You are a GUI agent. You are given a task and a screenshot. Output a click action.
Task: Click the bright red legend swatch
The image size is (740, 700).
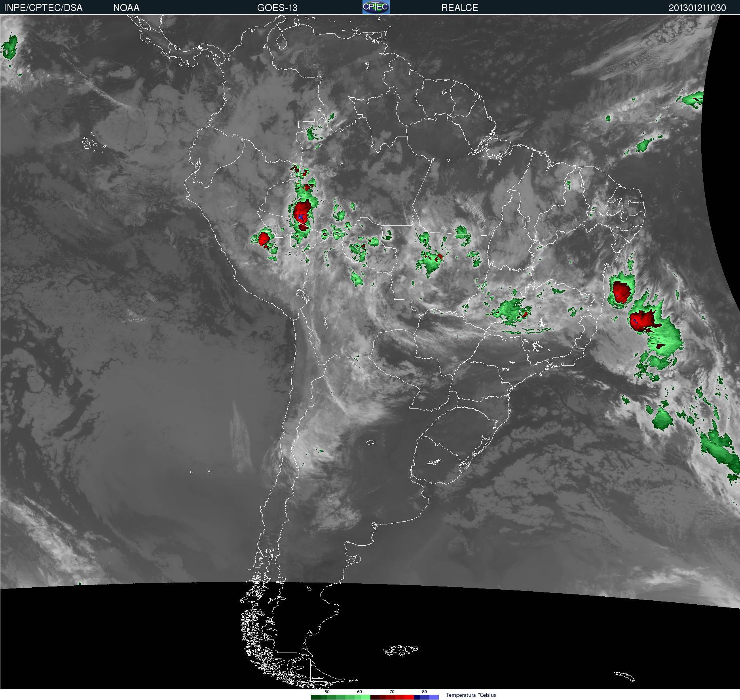click(x=409, y=697)
